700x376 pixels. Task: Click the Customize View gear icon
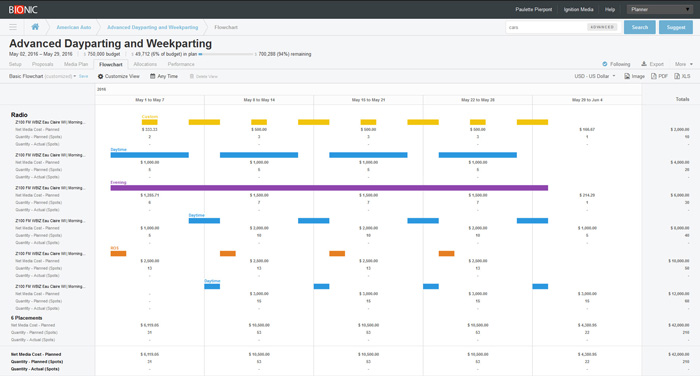click(x=100, y=76)
